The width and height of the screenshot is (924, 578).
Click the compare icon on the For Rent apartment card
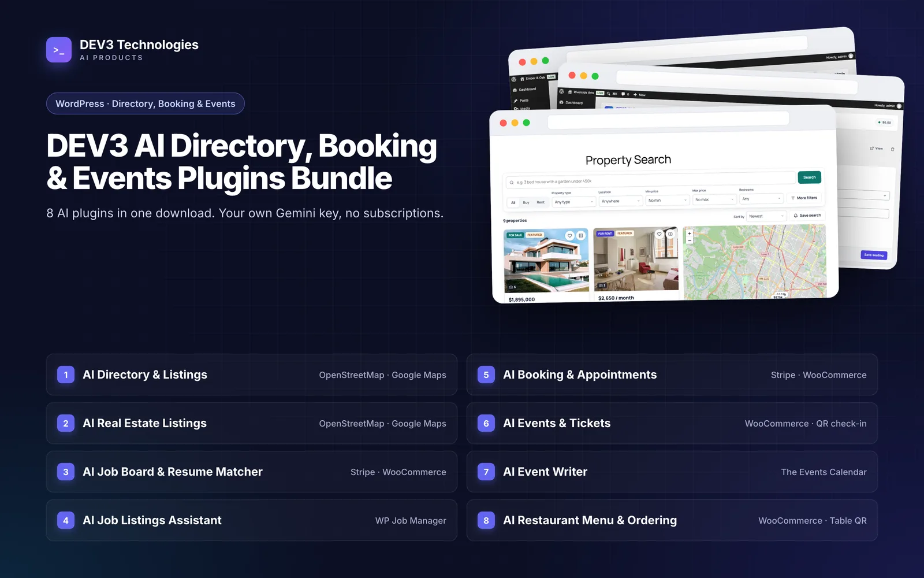point(670,234)
